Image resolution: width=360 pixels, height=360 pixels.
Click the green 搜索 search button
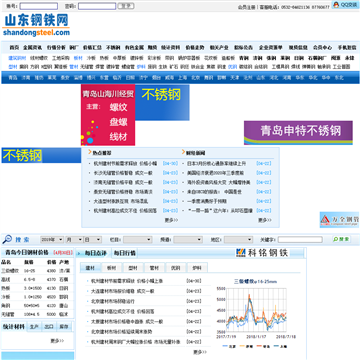tap(341, 239)
